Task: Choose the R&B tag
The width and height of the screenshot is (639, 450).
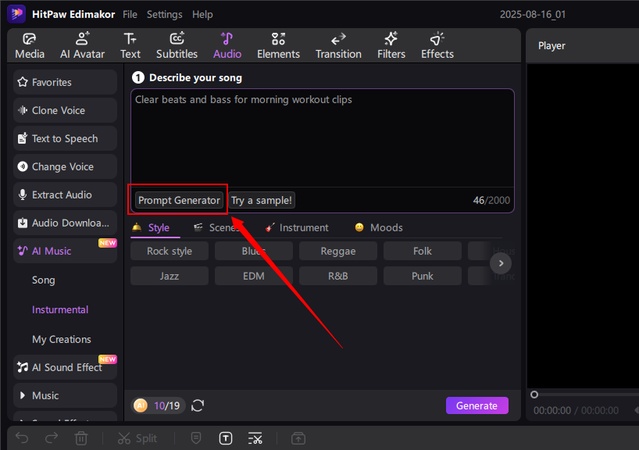Action: click(x=338, y=276)
